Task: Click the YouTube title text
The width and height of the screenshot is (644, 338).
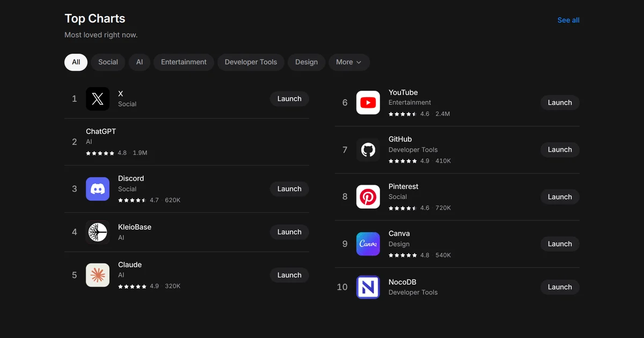Action: point(403,92)
